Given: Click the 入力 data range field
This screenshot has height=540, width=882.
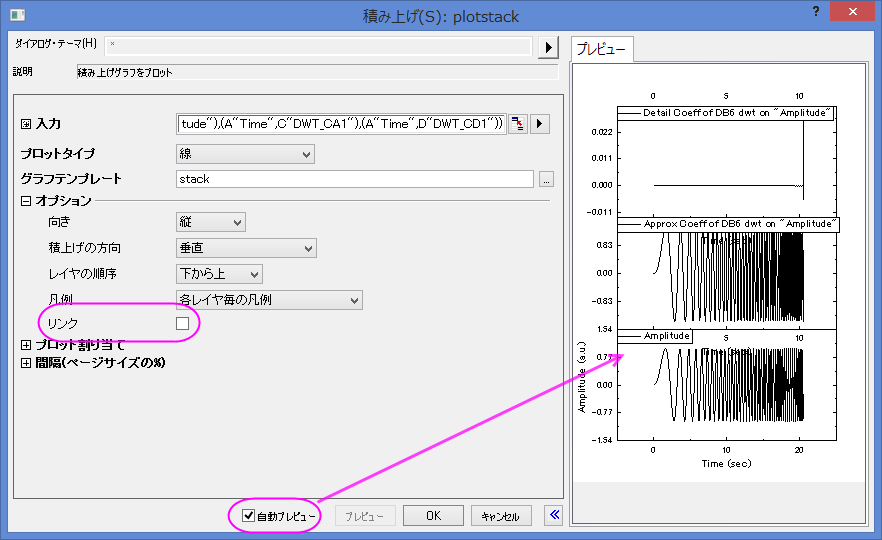Looking at the screenshot, I should (341, 124).
